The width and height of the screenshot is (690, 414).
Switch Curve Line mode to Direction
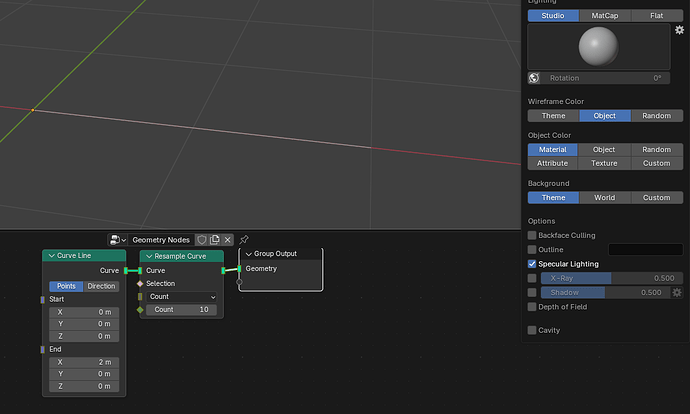[101, 286]
